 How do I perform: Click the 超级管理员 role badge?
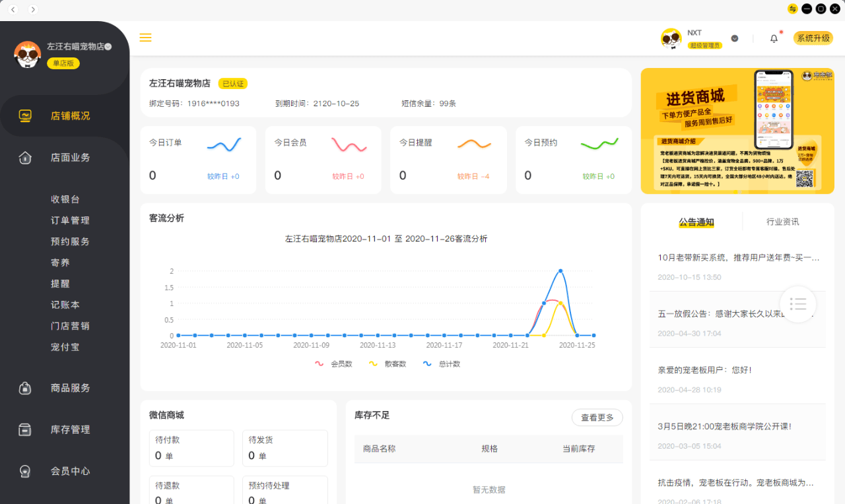[x=705, y=46]
